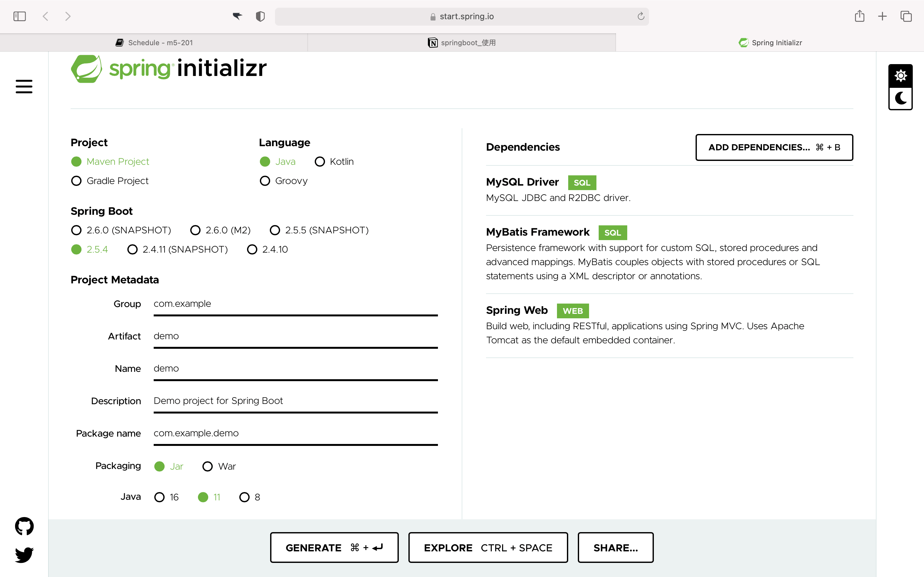This screenshot has height=577, width=924.
Task: Open the Schedule m5-201 tab
Action: tap(154, 42)
